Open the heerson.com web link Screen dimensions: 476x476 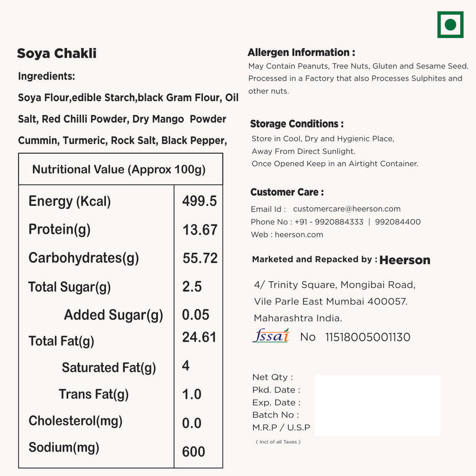(x=298, y=235)
